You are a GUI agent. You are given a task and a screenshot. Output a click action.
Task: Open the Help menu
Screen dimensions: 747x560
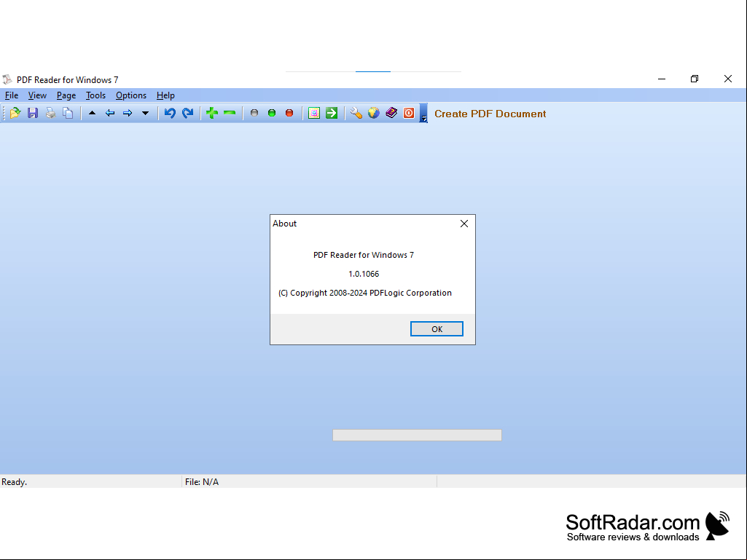165,95
